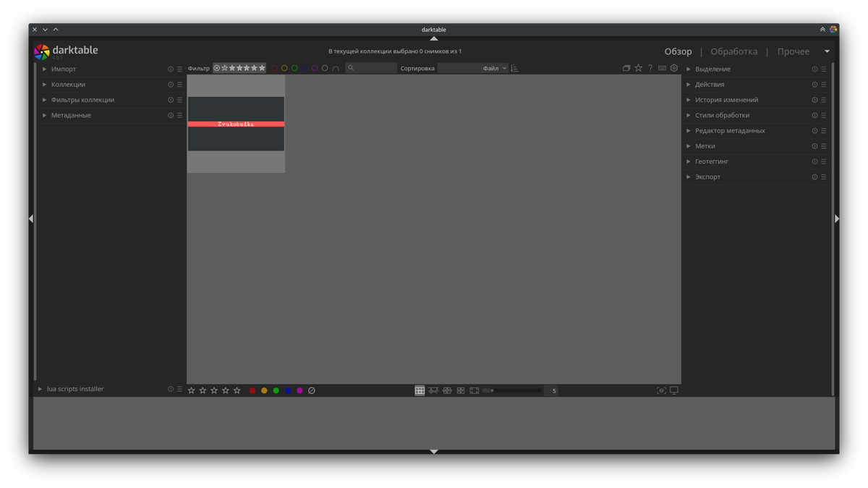Screen dimensions: 868x488
Task: Click the star rating range filter
Action: (x=239, y=68)
